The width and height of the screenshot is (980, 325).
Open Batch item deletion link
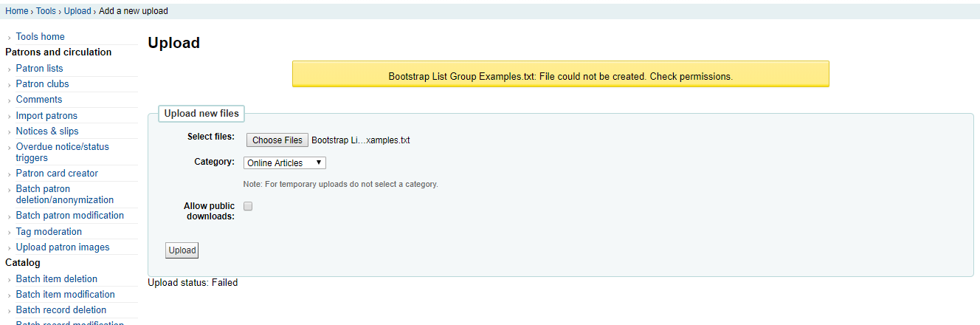pyautogui.click(x=56, y=279)
